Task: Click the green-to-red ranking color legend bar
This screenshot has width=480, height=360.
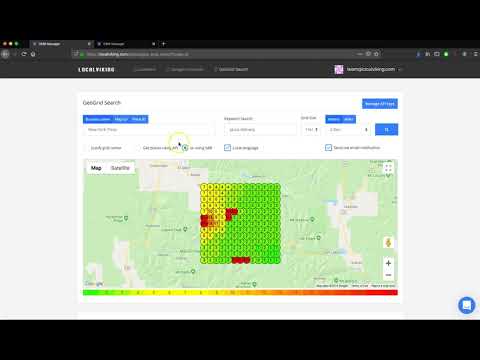Action: 240,293
